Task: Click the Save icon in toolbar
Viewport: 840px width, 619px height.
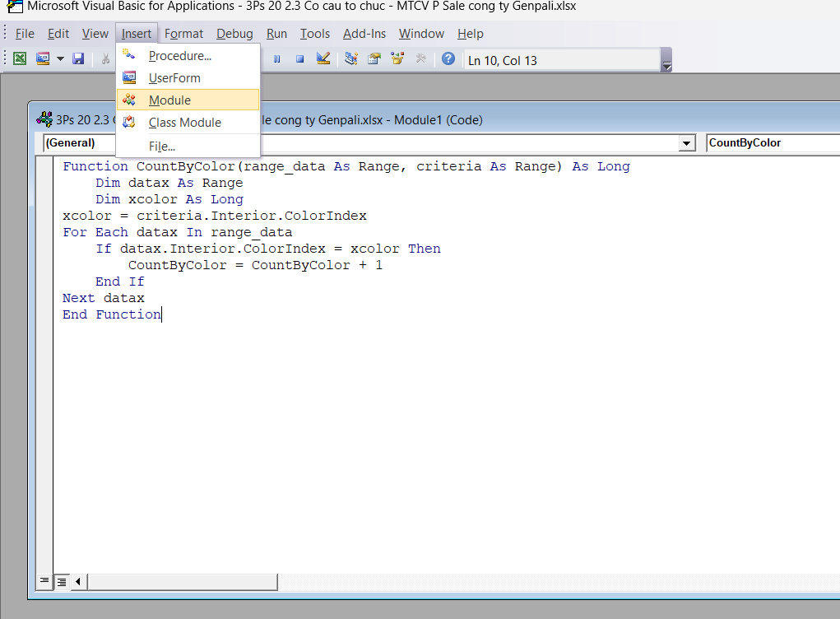Action: (79, 59)
